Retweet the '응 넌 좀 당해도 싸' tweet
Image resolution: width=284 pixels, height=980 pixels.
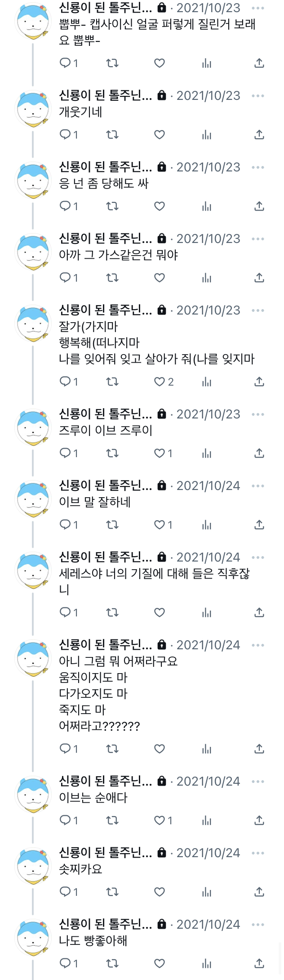(112, 206)
